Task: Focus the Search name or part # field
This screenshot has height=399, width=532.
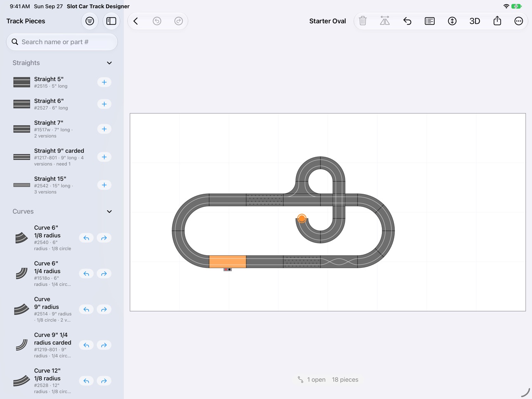Action: (x=62, y=42)
